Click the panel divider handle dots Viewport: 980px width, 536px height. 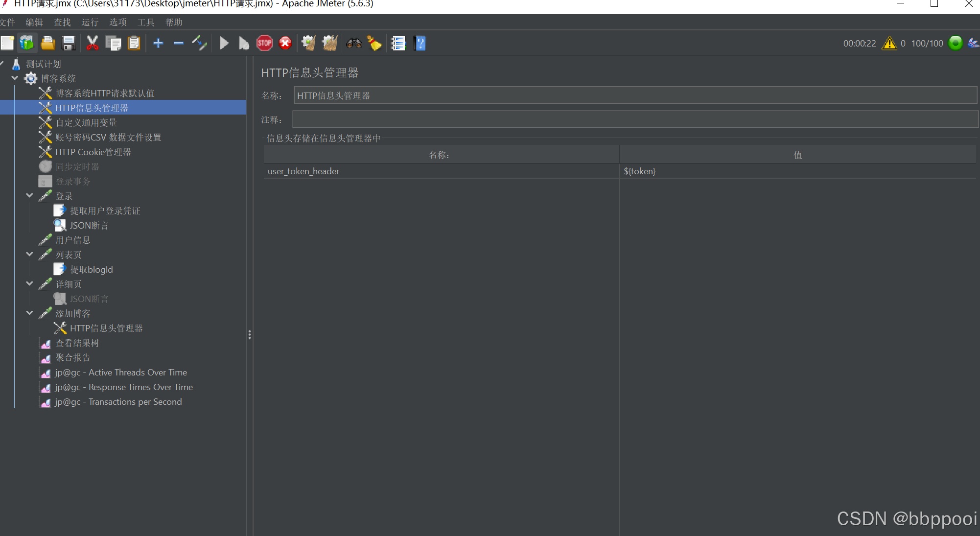250,335
